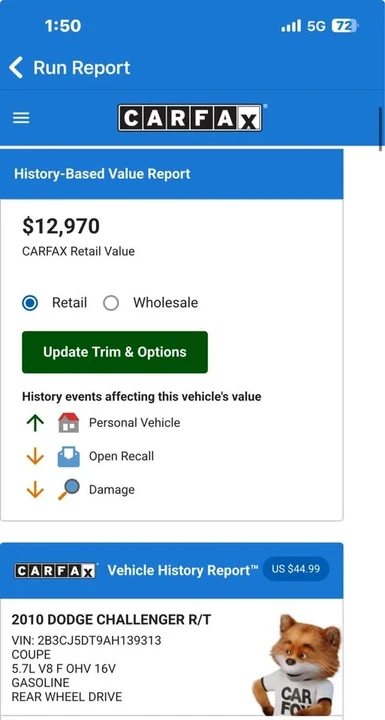385x720 pixels.
Task: Tap the green up arrow for Personal Vehicle
Action: tap(35, 423)
